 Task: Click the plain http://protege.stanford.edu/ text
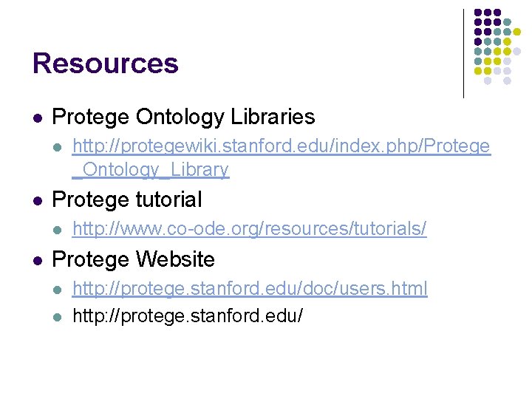tap(188, 316)
